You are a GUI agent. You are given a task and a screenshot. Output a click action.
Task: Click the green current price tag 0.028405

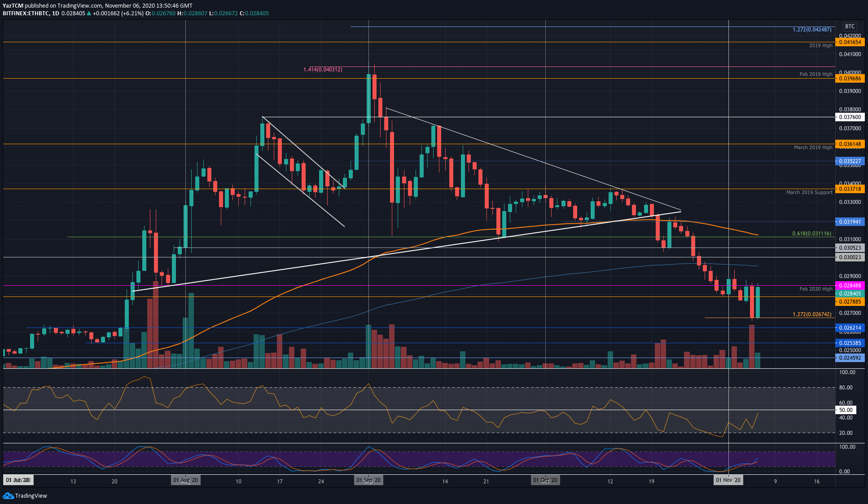pos(850,294)
